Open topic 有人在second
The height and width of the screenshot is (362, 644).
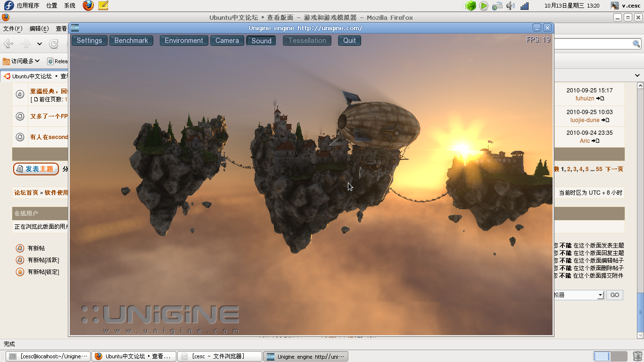tap(49, 137)
